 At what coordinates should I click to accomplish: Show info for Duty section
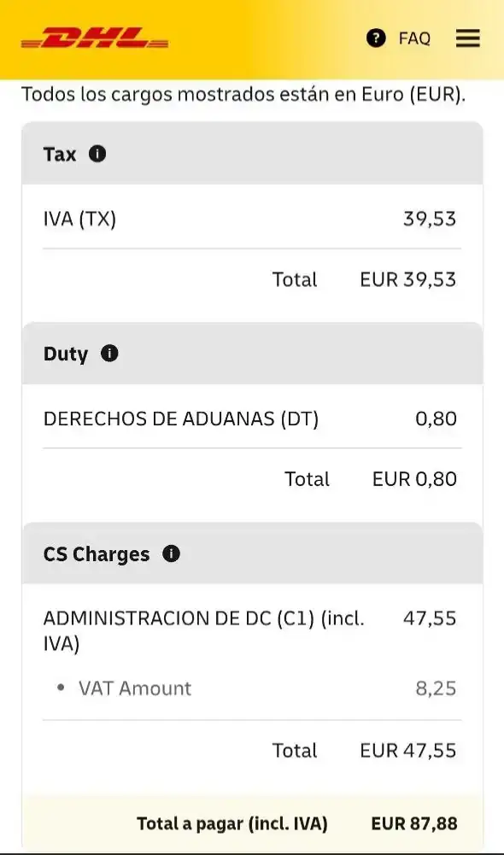[x=109, y=354]
